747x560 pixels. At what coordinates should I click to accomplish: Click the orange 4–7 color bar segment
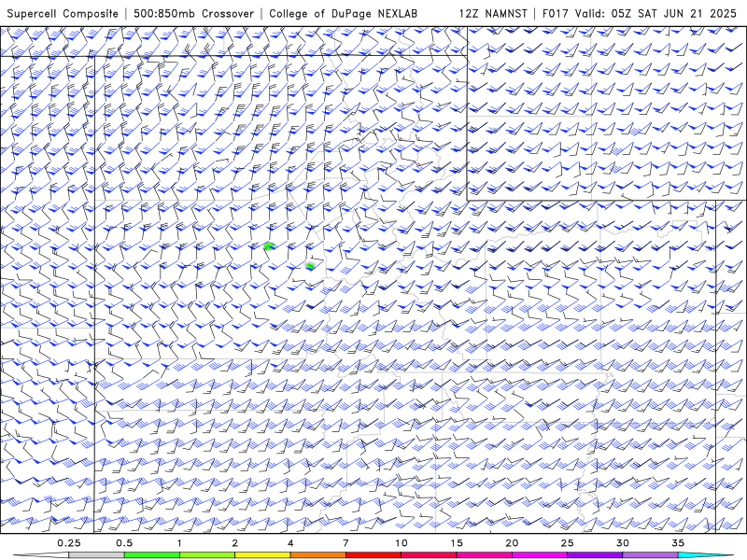pyautogui.click(x=317, y=555)
